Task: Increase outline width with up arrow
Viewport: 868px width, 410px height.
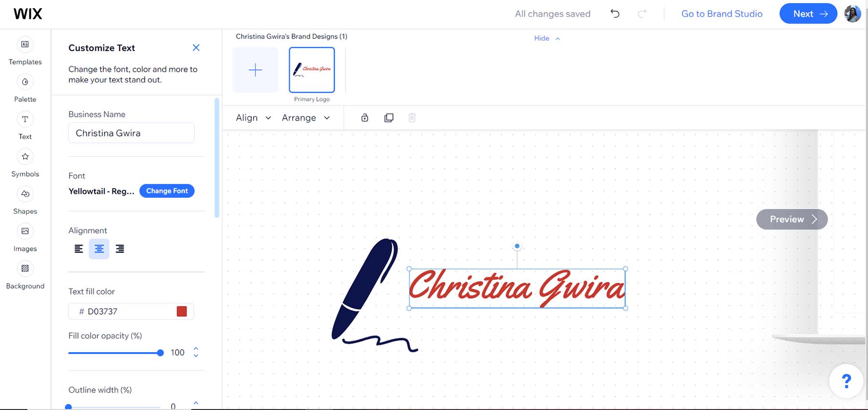Action: (196, 402)
